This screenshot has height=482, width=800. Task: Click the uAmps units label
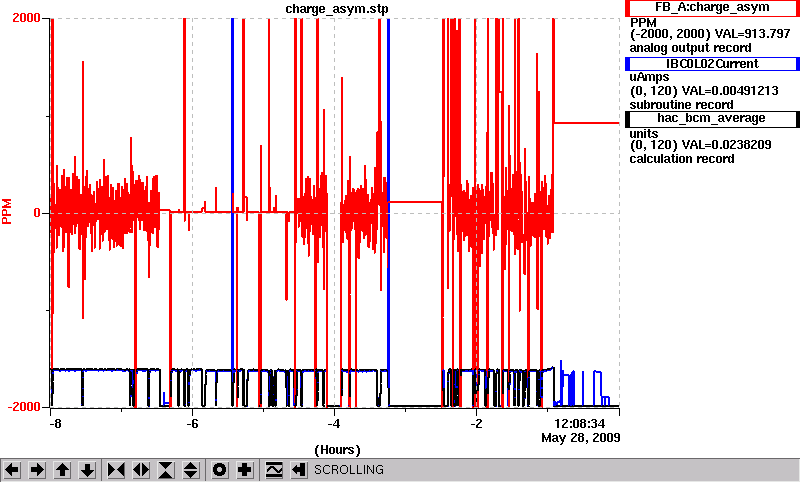coord(649,77)
